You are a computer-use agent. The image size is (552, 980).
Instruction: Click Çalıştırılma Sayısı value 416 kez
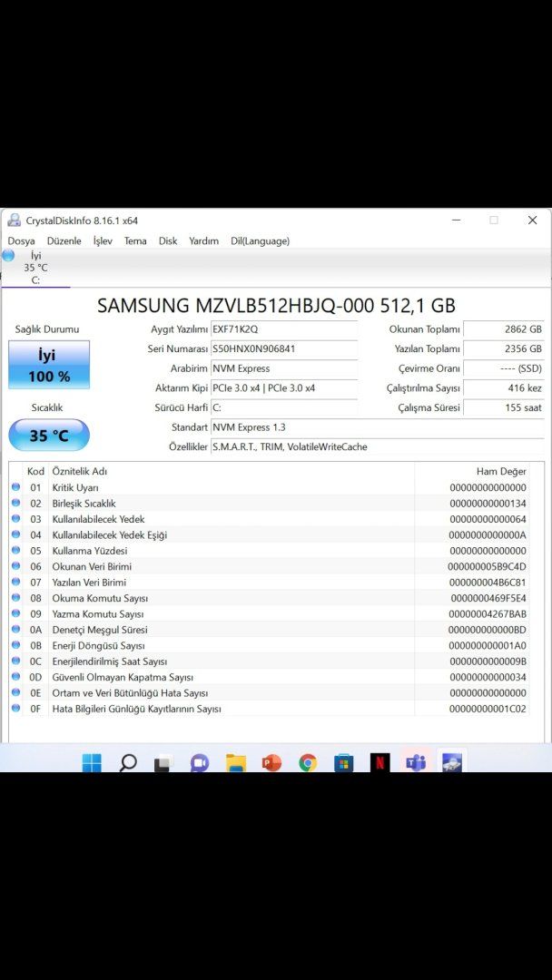point(504,388)
